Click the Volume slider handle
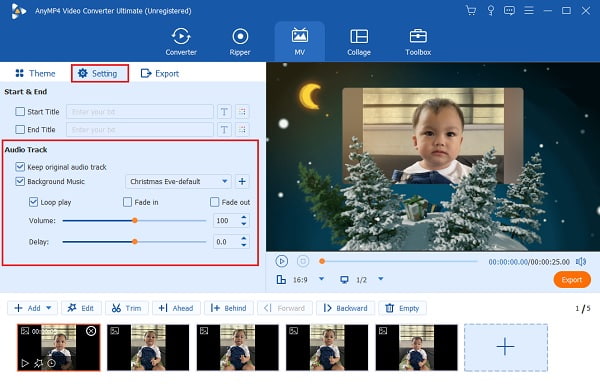The height and width of the screenshot is (390, 600). tap(135, 220)
